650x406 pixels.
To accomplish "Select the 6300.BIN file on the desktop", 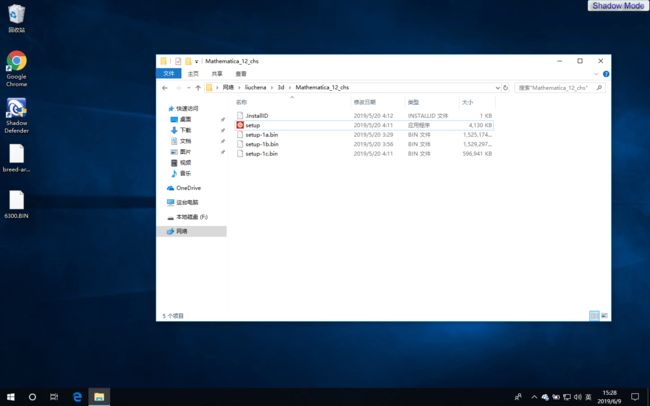I will (x=17, y=204).
